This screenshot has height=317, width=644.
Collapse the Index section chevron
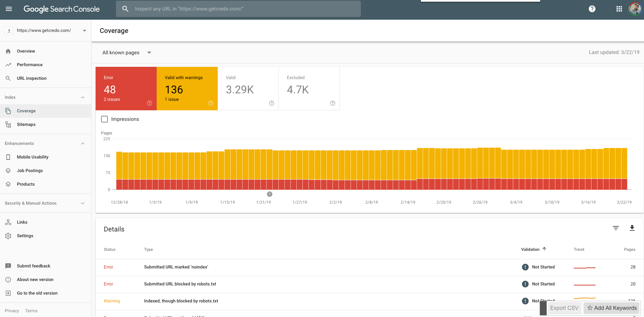pyautogui.click(x=82, y=97)
